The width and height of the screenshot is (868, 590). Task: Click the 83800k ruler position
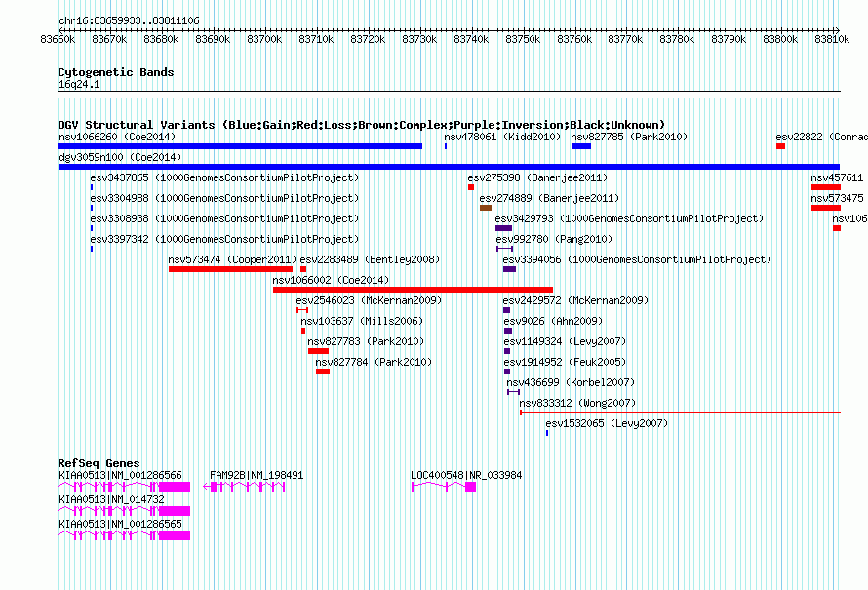(780, 40)
